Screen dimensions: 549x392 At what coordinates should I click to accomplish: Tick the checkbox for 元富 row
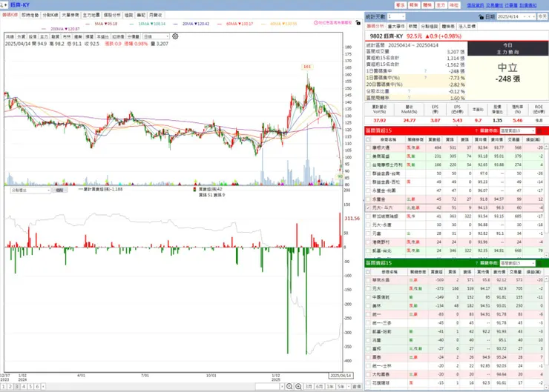pos(368,233)
